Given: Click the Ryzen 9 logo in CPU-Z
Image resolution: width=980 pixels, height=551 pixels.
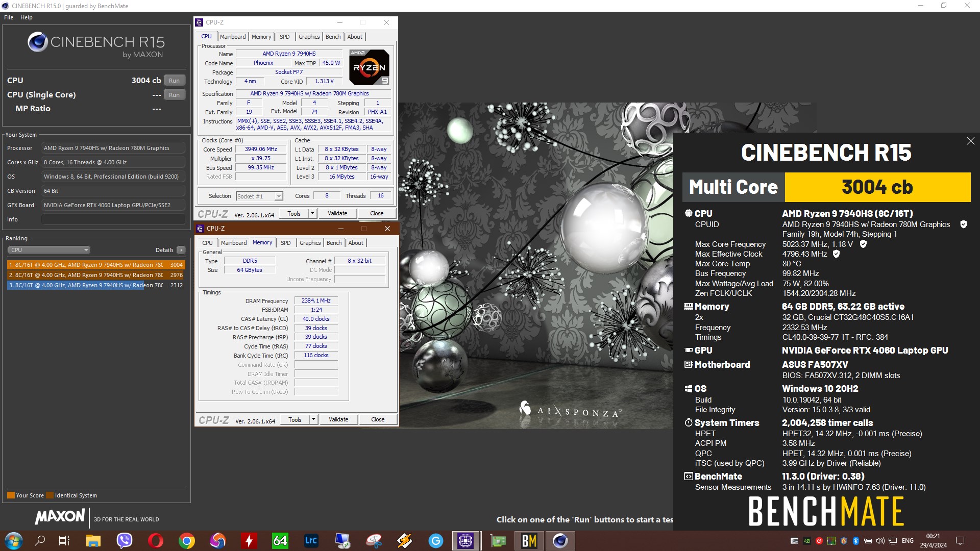Looking at the screenshot, I should 369,67.
